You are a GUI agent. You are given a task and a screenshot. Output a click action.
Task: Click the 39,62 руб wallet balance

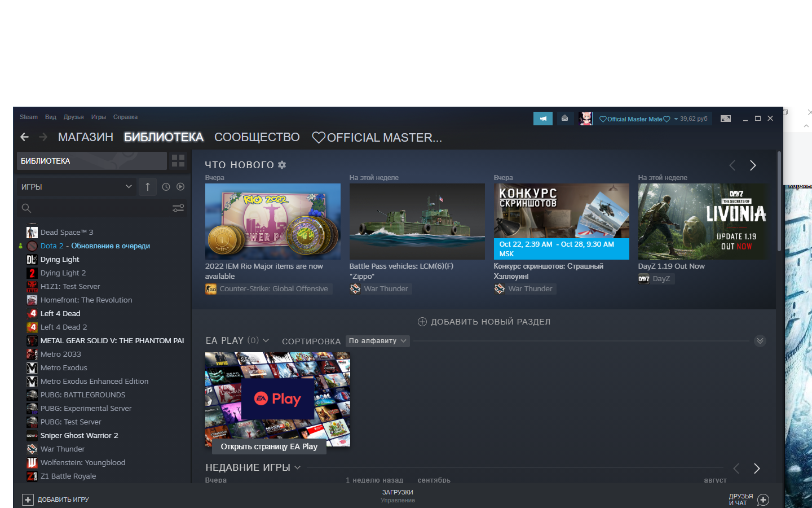pos(694,119)
